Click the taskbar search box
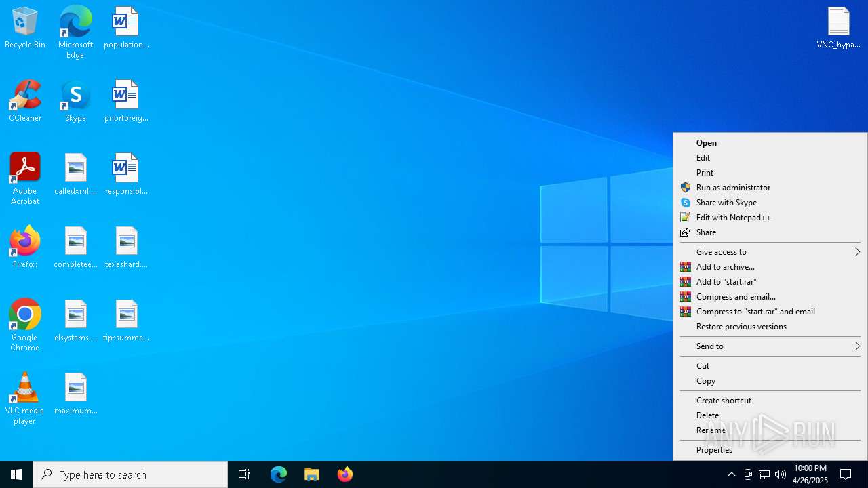 coord(130,474)
